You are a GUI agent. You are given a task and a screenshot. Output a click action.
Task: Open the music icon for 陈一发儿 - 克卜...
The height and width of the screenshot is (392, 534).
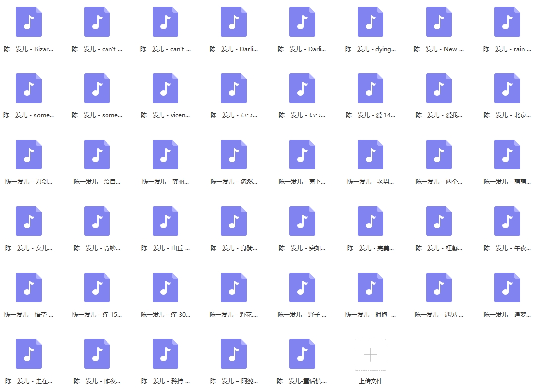pyautogui.click(x=302, y=155)
